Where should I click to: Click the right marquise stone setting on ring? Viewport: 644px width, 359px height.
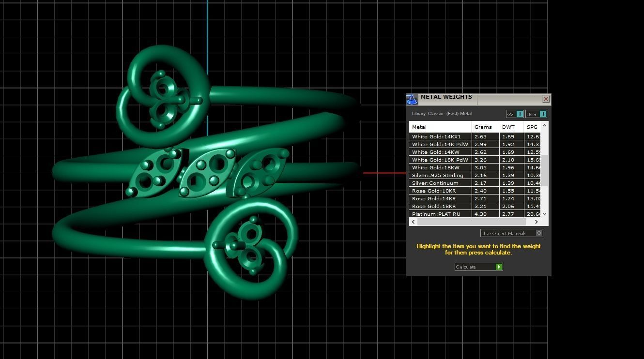pyautogui.click(x=257, y=173)
